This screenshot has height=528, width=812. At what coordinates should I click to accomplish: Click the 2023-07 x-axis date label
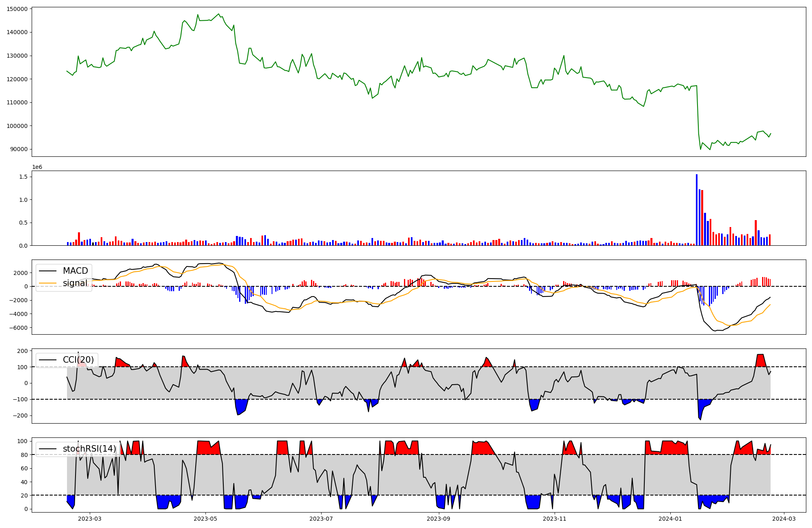[322, 519]
